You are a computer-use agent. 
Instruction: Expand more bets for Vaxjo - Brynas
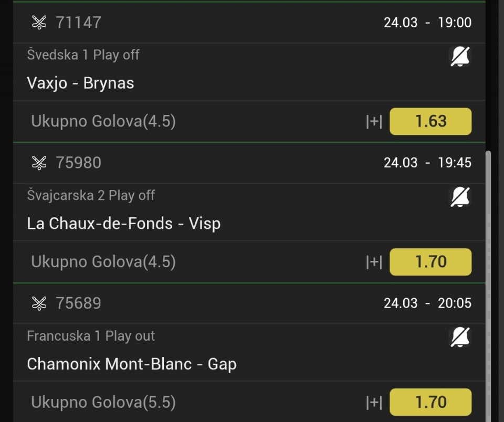pyautogui.click(x=374, y=122)
